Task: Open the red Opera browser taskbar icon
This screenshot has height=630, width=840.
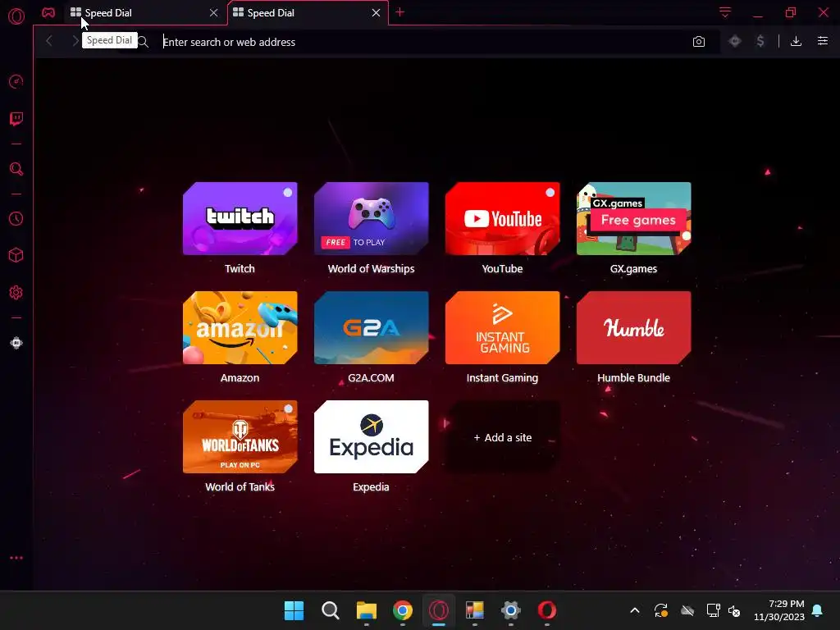Action: [547, 610]
